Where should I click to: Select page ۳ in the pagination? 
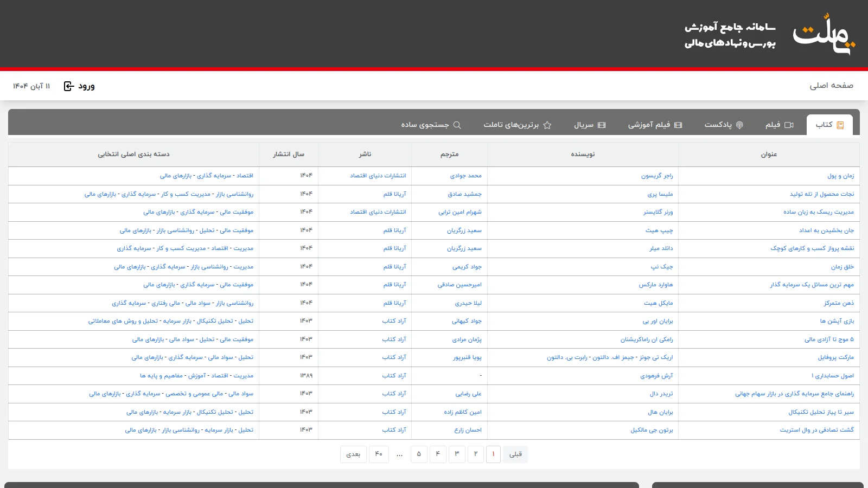coord(457,454)
